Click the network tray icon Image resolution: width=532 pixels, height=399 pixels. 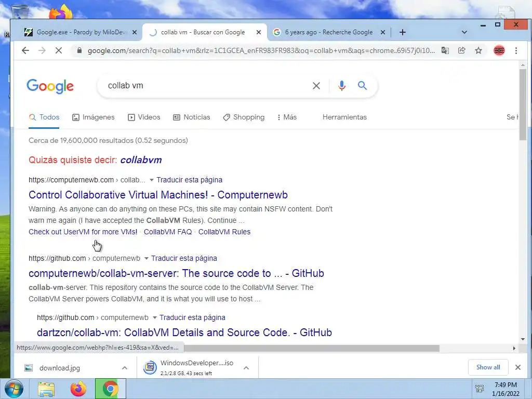(480, 389)
